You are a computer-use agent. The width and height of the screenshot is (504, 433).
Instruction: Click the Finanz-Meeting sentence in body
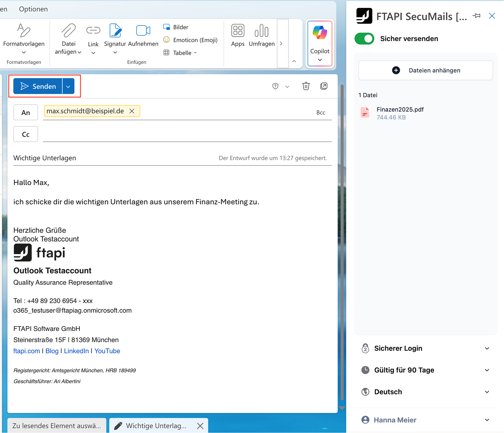pyautogui.click(x=136, y=202)
